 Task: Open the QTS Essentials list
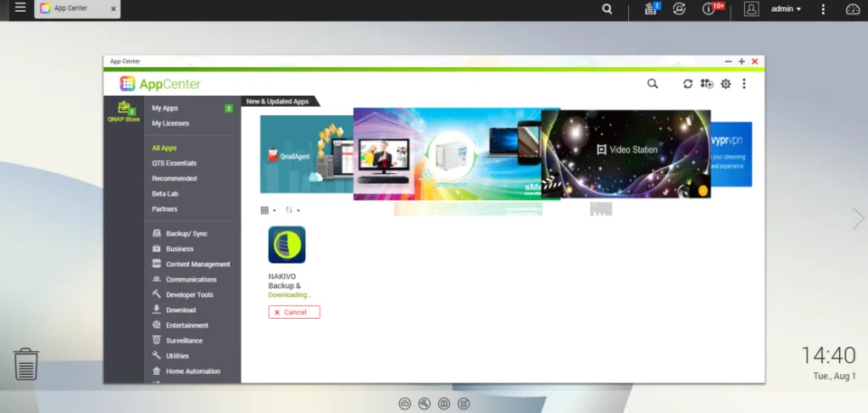[x=174, y=163]
